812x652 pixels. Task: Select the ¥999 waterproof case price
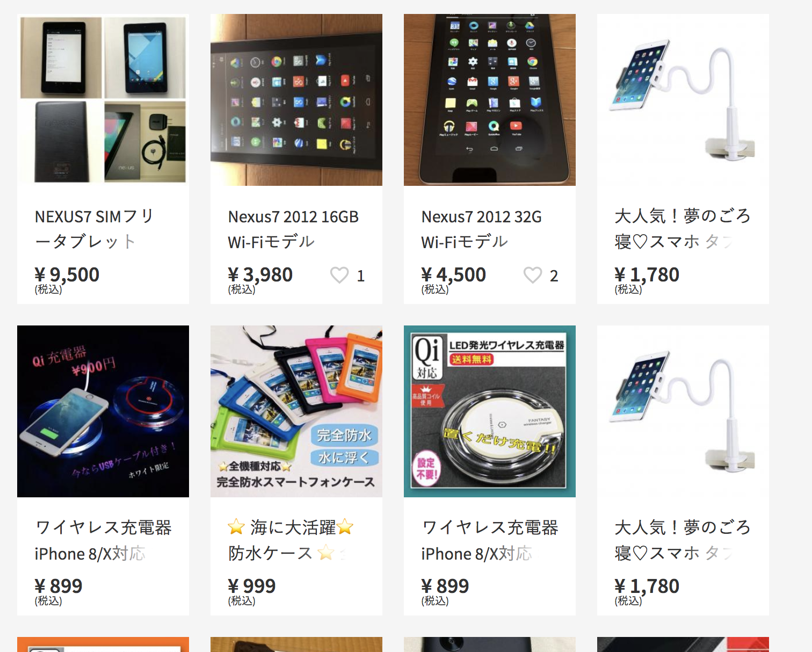point(251,586)
